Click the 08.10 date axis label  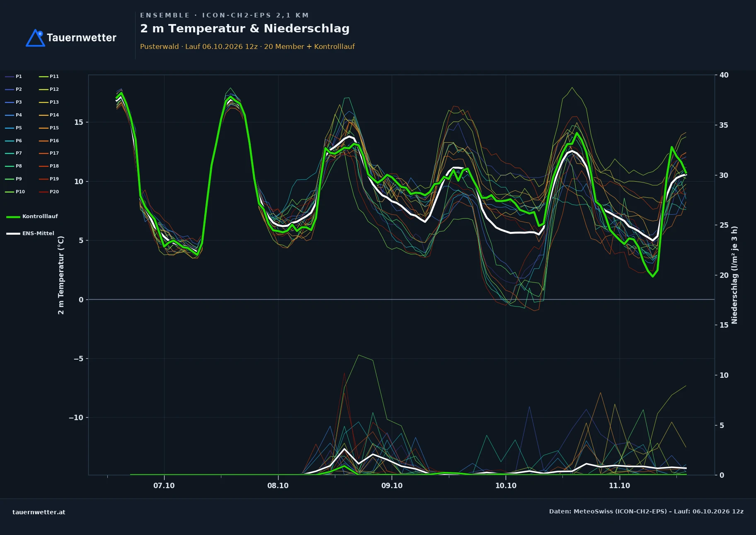pos(278,486)
